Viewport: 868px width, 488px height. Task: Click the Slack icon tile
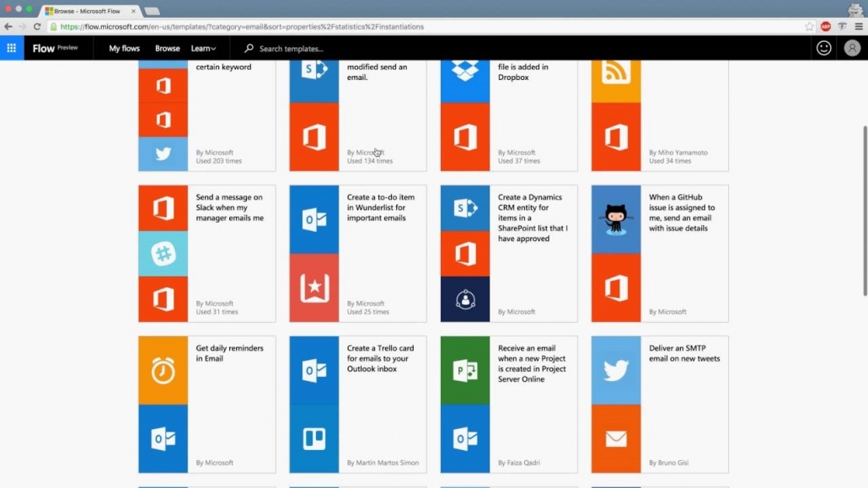click(x=163, y=254)
